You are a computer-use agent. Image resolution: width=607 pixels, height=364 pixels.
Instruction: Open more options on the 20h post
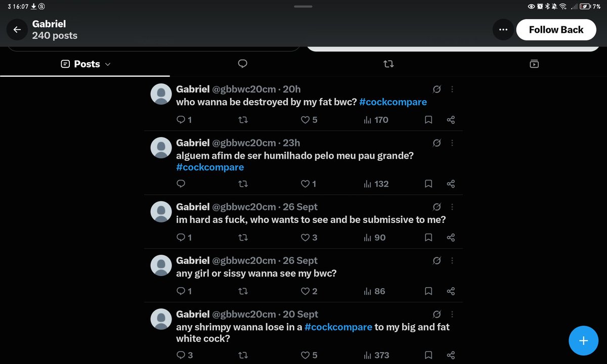tap(452, 89)
